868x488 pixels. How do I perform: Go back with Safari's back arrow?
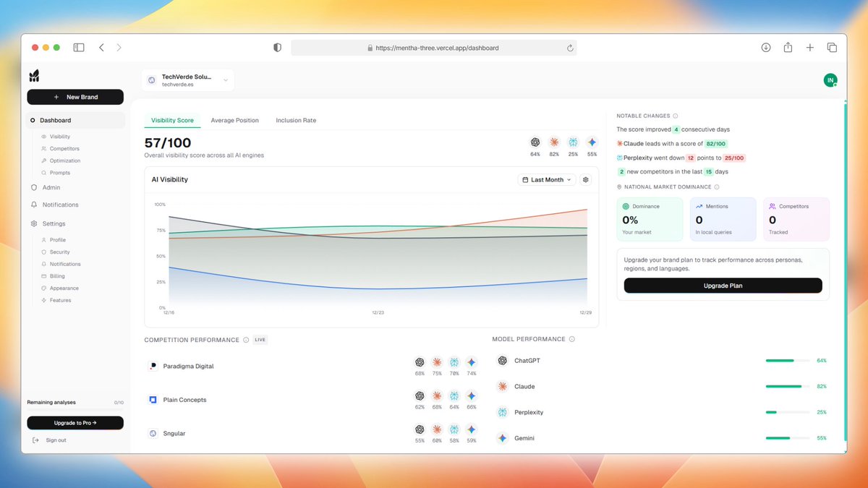[101, 48]
